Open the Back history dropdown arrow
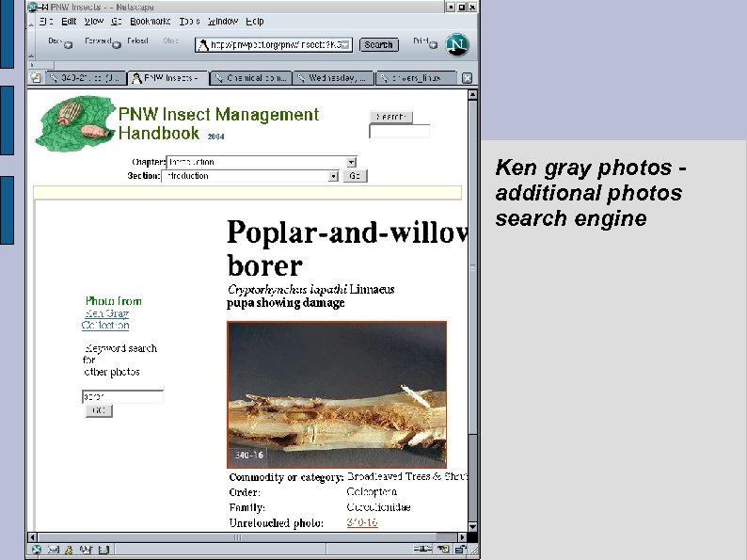The width and height of the screenshot is (747, 560). [x=69, y=45]
